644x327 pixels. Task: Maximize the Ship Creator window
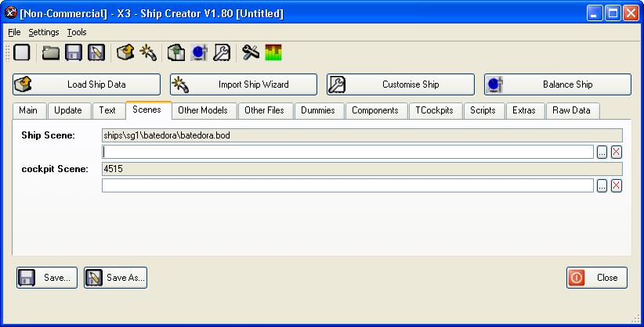(613, 13)
